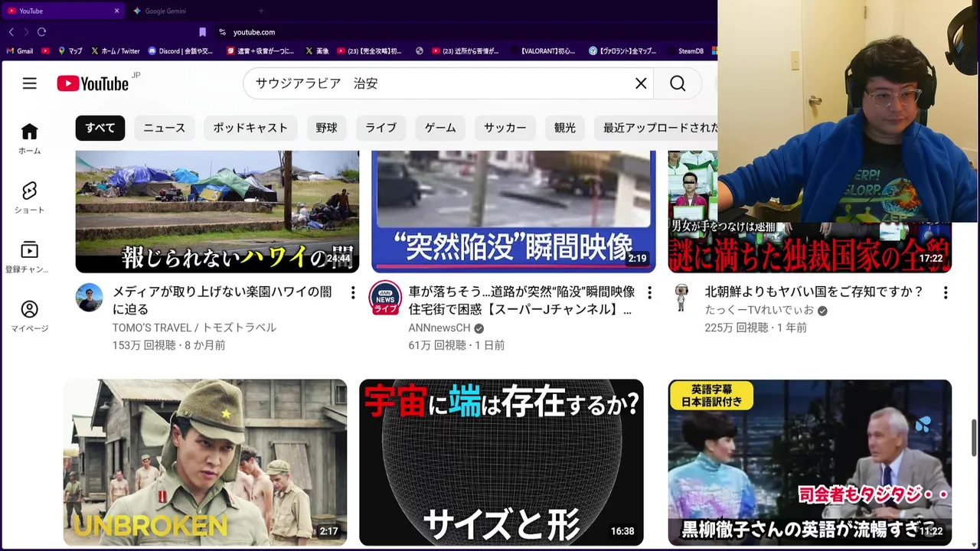The height and width of the screenshot is (551, 980).
Task: Open the YouTube hamburger guide menu
Action: pos(29,83)
